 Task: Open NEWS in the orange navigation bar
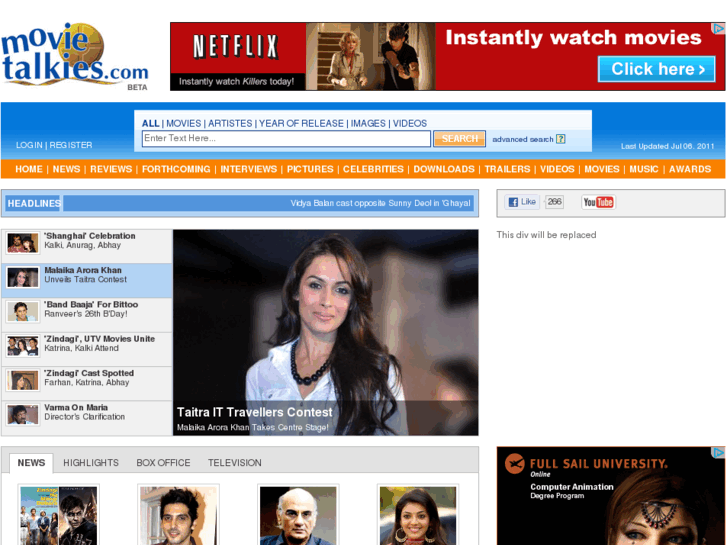coord(66,169)
